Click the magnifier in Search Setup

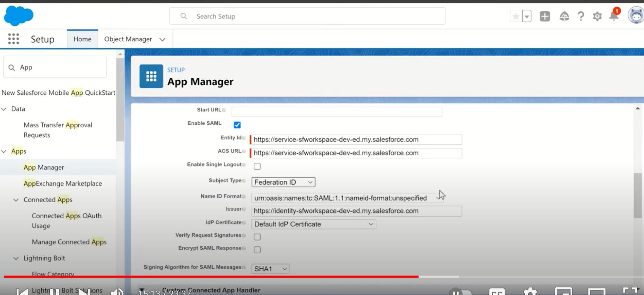(184, 16)
